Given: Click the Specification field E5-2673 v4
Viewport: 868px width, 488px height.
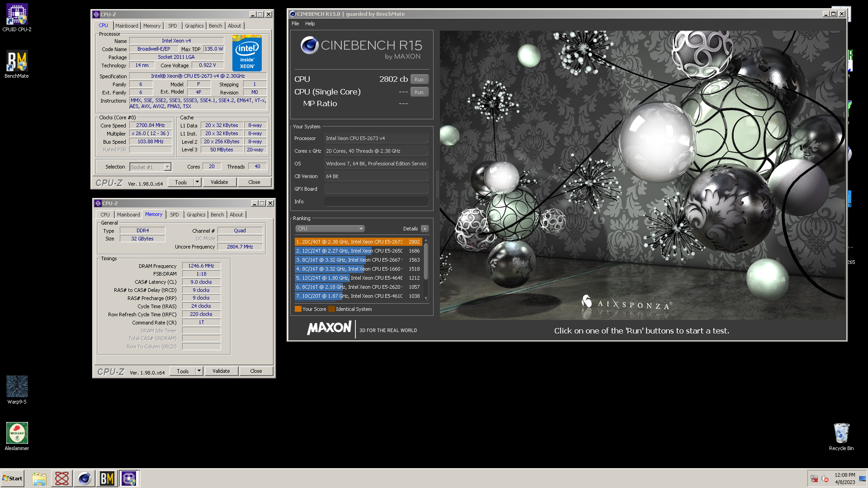Looking at the screenshot, I should pos(198,76).
